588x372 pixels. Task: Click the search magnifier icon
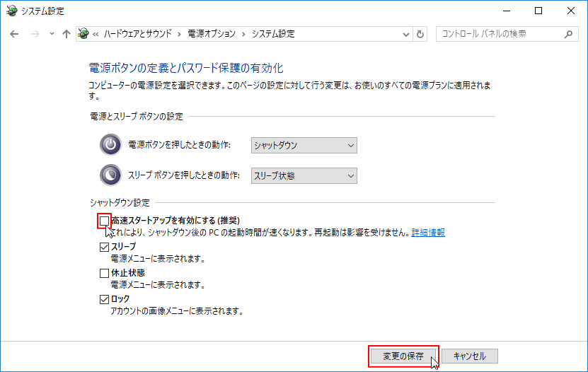(568, 34)
